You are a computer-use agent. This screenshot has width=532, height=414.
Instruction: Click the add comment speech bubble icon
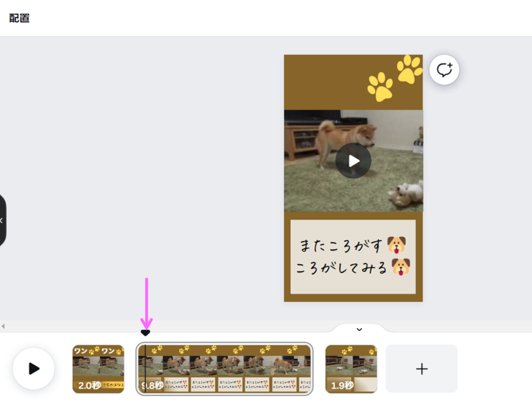[x=444, y=70]
